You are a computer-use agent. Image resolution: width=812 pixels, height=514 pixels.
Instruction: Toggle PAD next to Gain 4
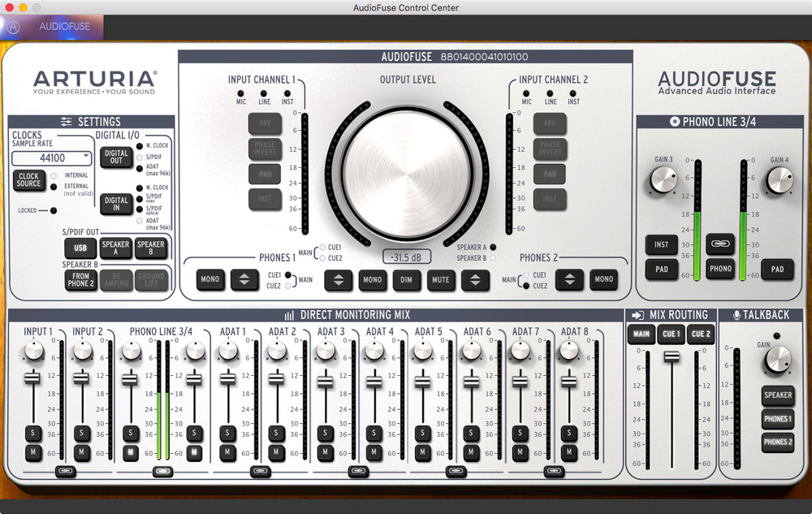[x=777, y=270]
